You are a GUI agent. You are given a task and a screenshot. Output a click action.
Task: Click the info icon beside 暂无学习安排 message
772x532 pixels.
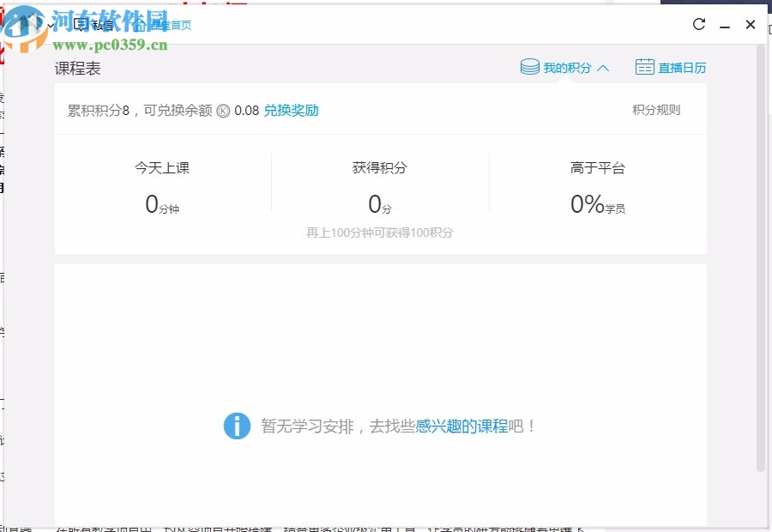click(x=238, y=426)
